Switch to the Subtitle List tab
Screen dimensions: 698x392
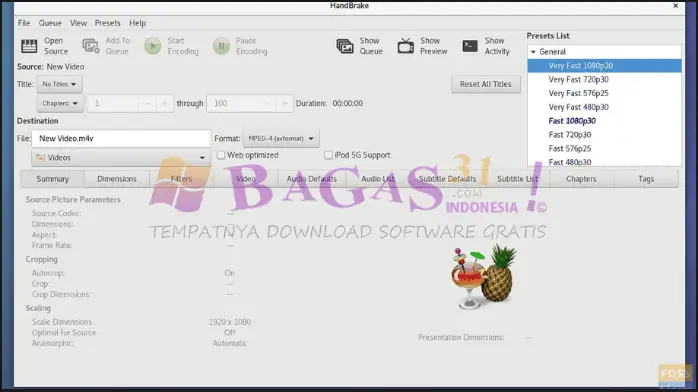coord(517,179)
